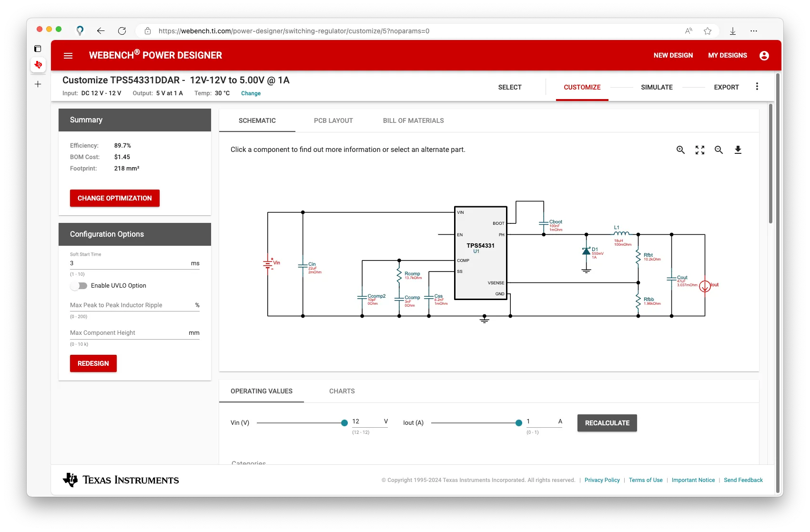Select the TPS54331 U1 chip in schematic
The image size is (810, 532).
click(480, 253)
